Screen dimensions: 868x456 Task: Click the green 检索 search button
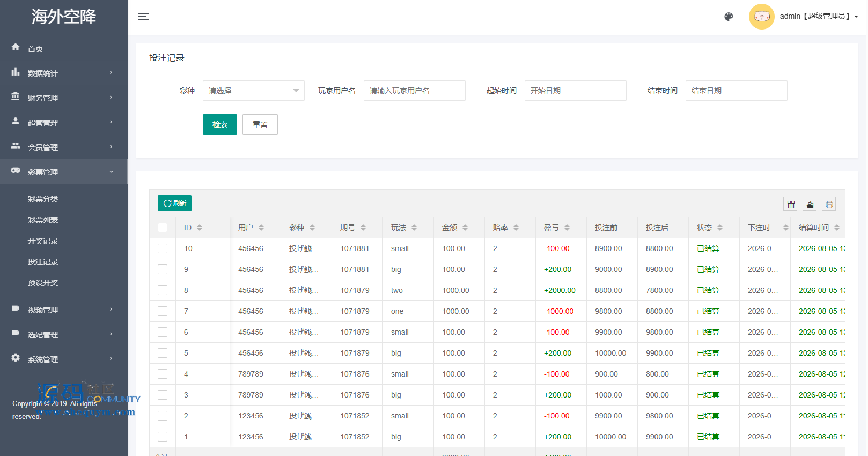[220, 124]
